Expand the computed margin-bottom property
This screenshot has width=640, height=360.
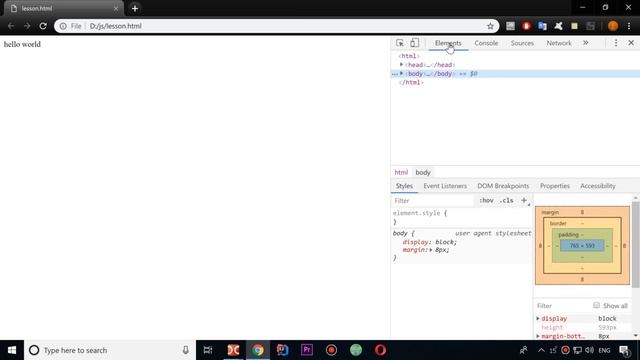pos(538,336)
